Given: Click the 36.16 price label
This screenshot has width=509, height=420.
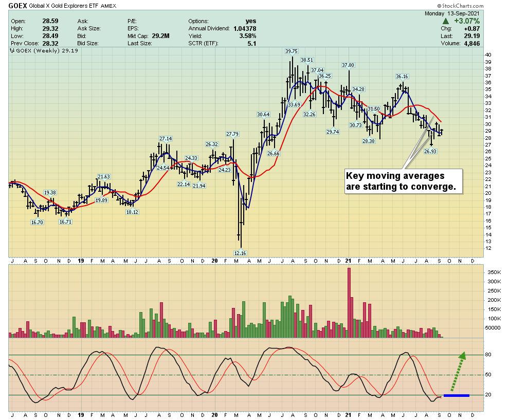Looking at the screenshot, I should [402, 77].
